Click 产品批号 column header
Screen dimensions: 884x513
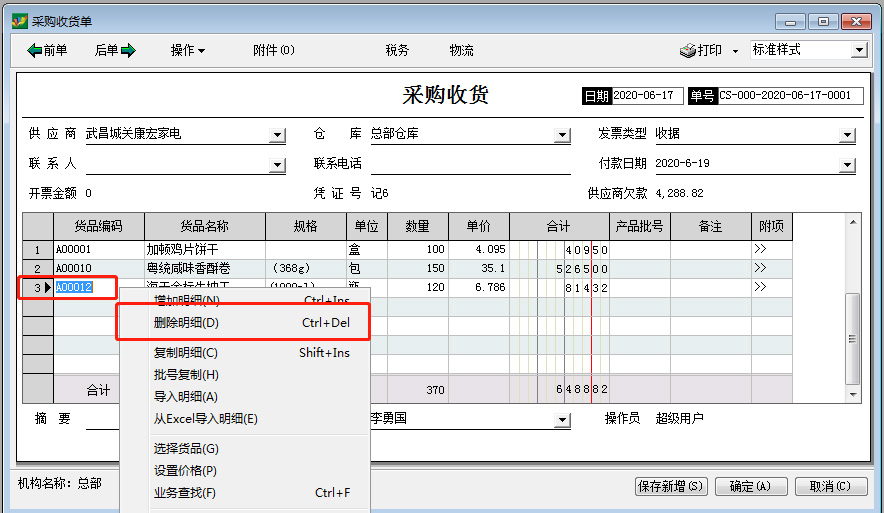pos(639,227)
